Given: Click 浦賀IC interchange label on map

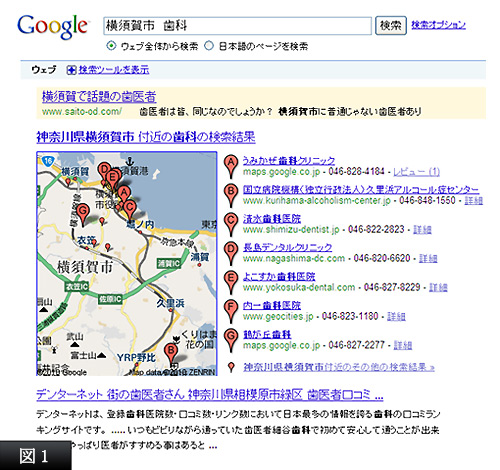Looking at the screenshot, I should point(168,264).
